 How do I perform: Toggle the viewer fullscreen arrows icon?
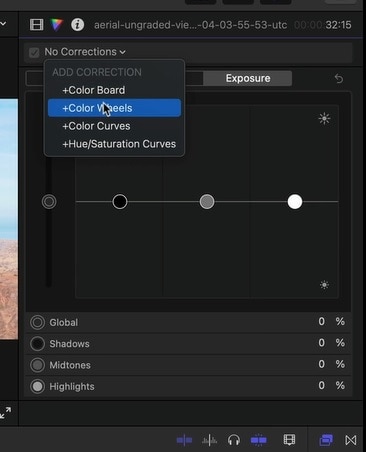[6, 413]
